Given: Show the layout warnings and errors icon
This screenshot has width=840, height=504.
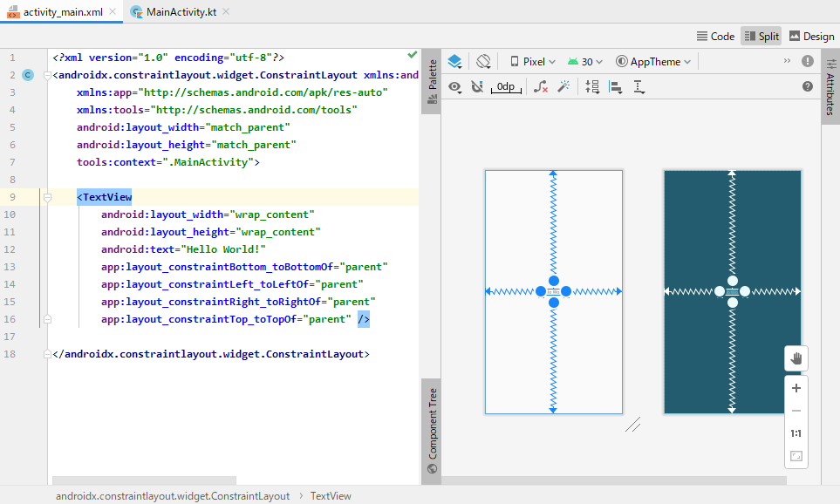Looking at the screenshot, I should click(x=808, y=61).
